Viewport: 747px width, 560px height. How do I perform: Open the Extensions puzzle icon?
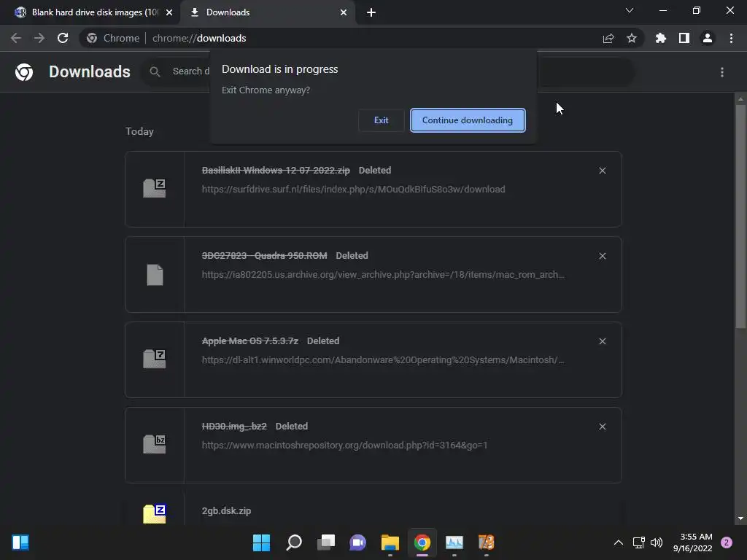pos(661,38)
